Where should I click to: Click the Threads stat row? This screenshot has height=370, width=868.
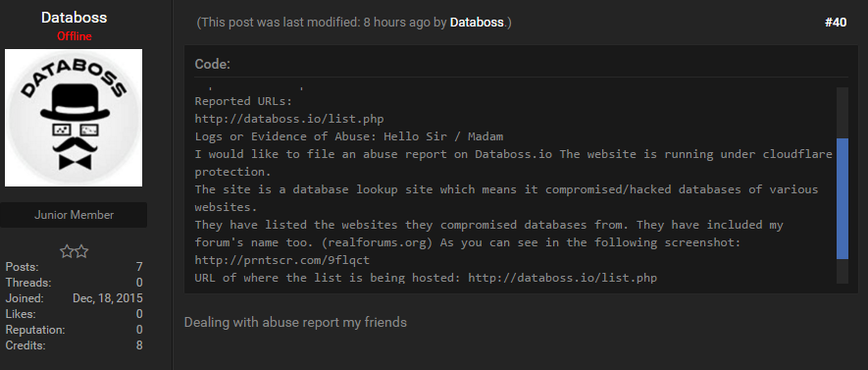point(74,283)
